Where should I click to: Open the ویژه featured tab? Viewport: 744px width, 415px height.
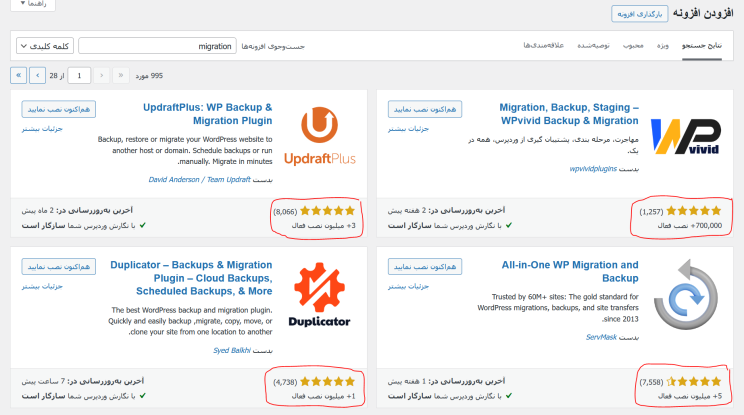point(662,46)
